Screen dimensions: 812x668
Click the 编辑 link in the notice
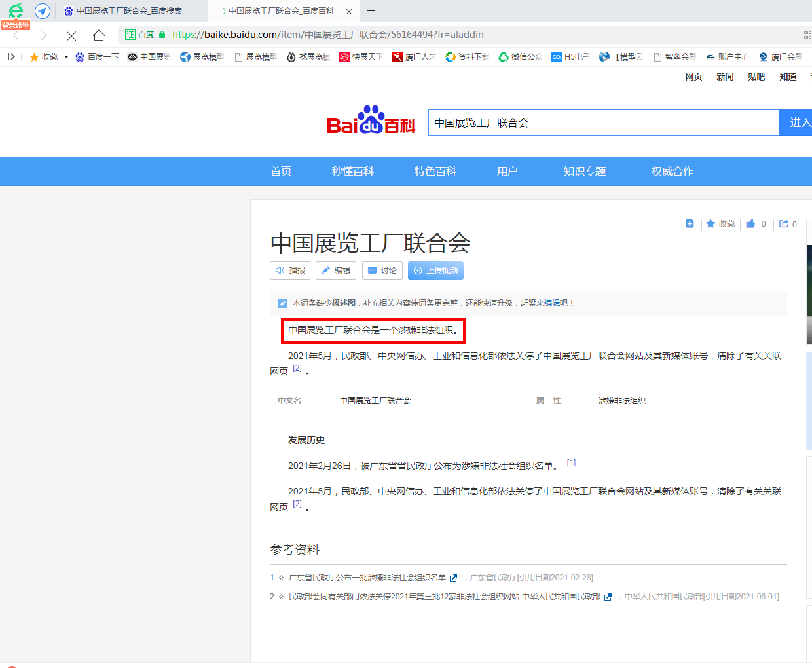pos(552,303)
